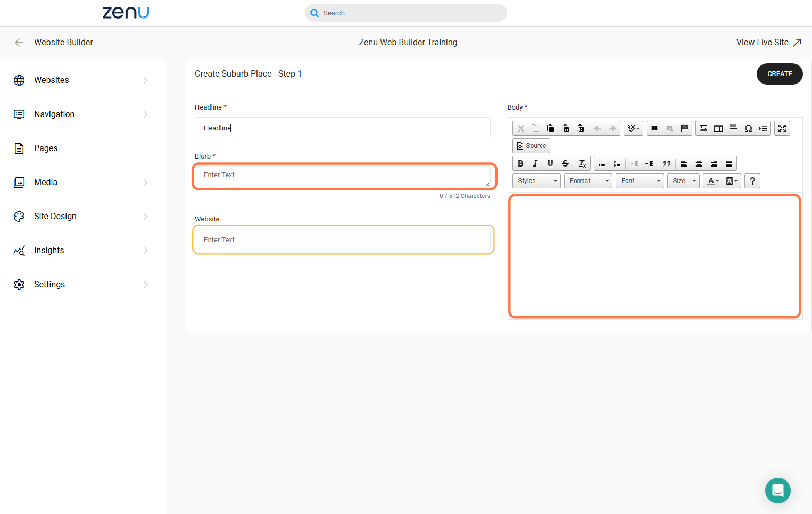Insert an image into the body
The image size is (812, 514).
click(x=703, y=128)
